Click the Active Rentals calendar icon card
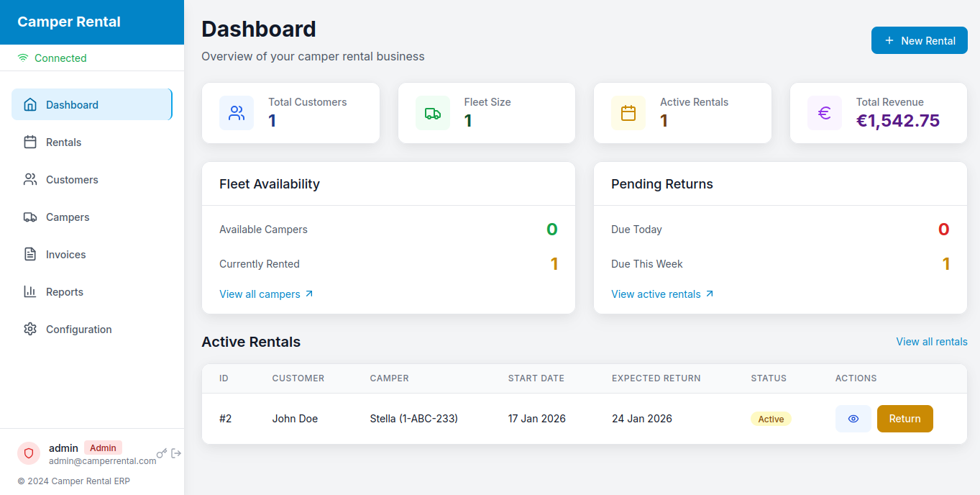This screenshot has width=980, height=495. click(x=628, y=113)
